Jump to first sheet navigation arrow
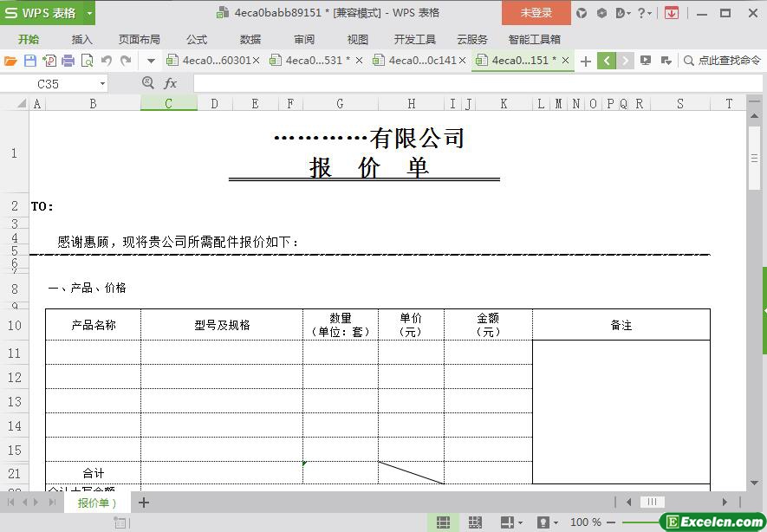The height and width of the screenshot is (532, 767). click(x=10, y=503)
